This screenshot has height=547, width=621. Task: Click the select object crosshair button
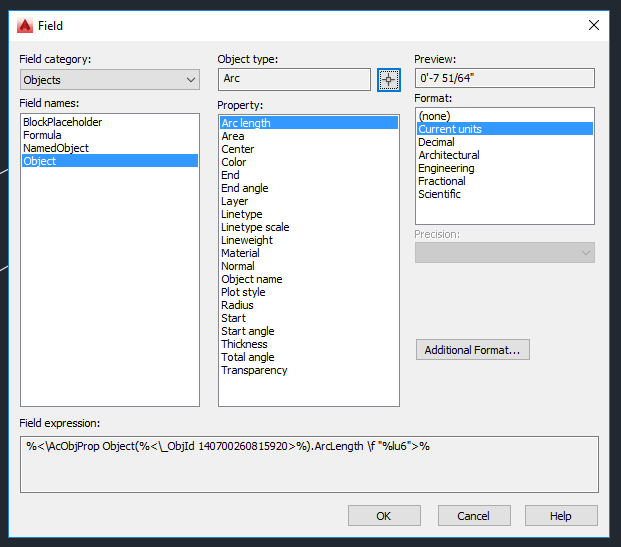[x=389, y=80]
